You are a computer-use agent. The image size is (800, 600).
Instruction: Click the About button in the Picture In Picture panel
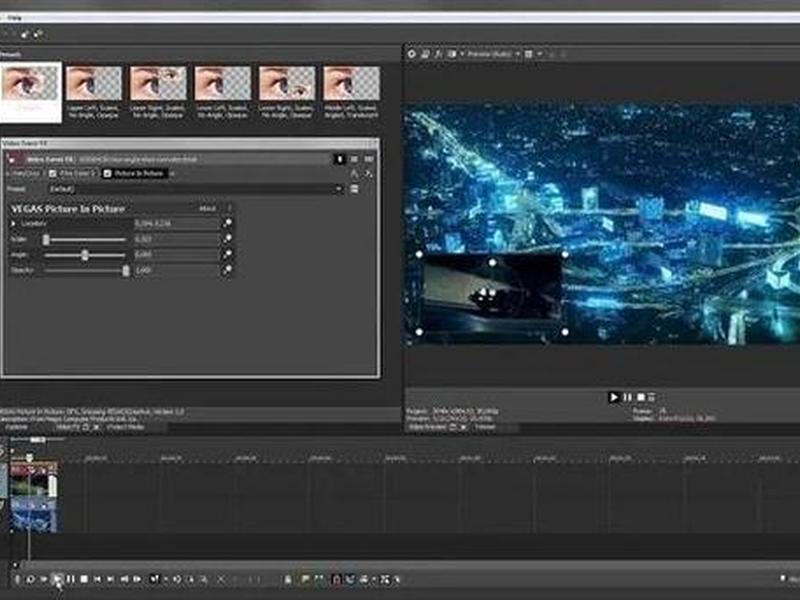[207, 209]
